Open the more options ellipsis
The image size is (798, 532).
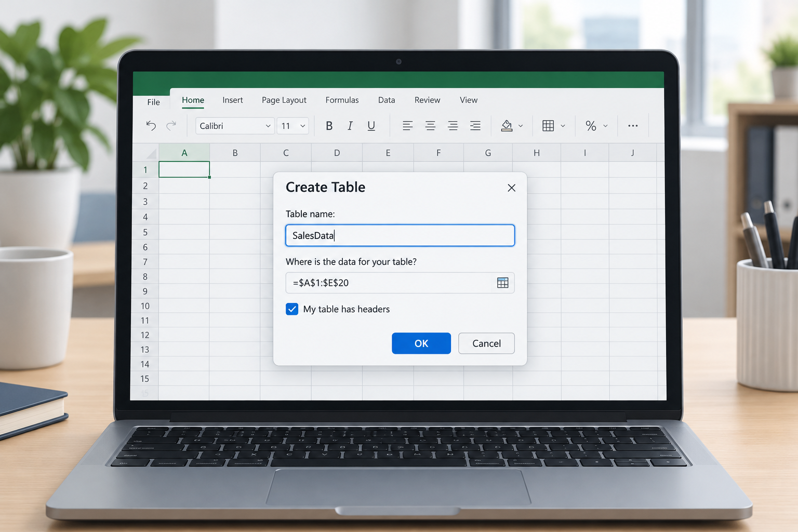pos(633,126)
